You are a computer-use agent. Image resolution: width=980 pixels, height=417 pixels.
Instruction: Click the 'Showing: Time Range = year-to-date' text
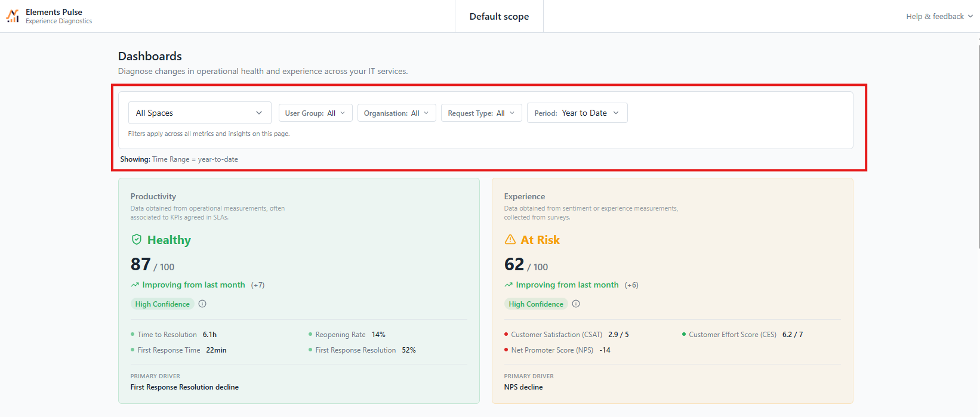pyautogui.click(x=179, y=159)
